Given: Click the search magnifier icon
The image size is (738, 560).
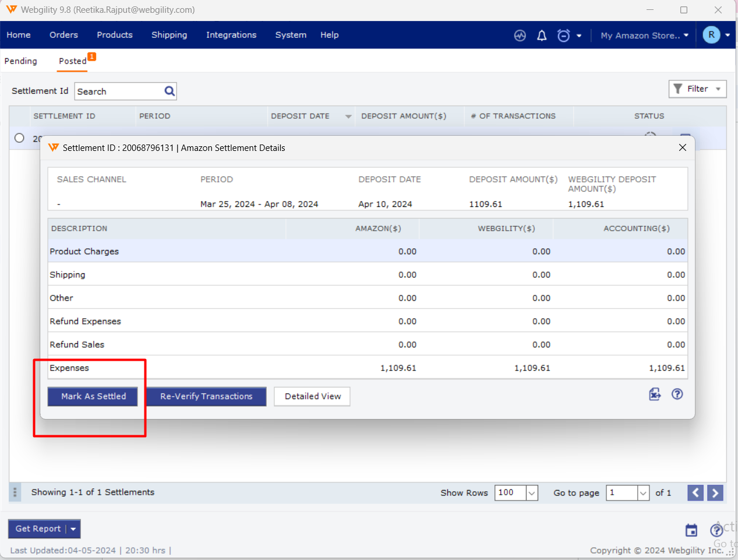Looking at the screenshot, I should (x=170, y=91).
